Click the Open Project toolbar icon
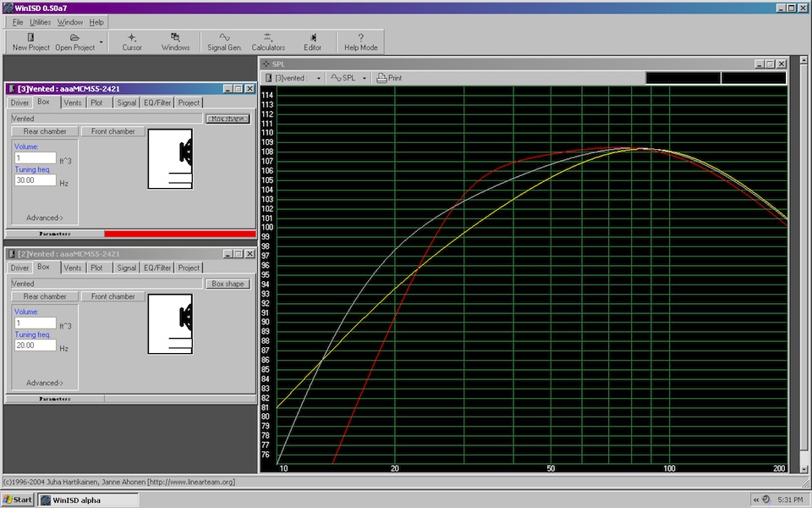This screenshot has width=812, height=508. point(74,41)
